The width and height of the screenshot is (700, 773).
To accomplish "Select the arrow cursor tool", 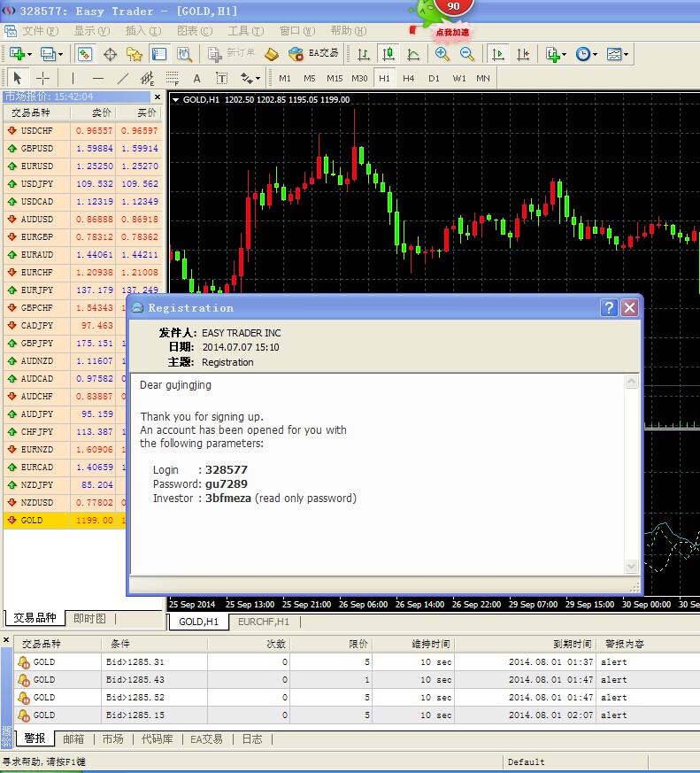I will pyautogui.click(x=18, y=78).
